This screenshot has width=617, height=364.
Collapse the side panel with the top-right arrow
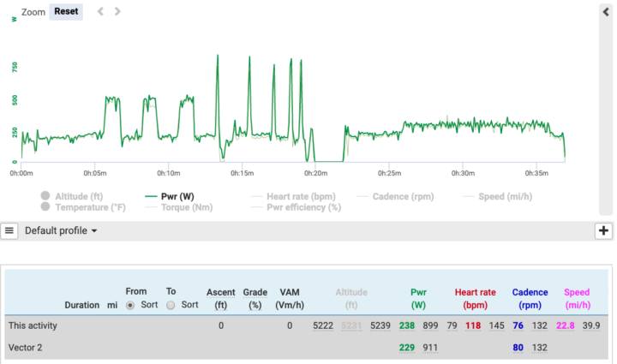(x=606, y=9)
